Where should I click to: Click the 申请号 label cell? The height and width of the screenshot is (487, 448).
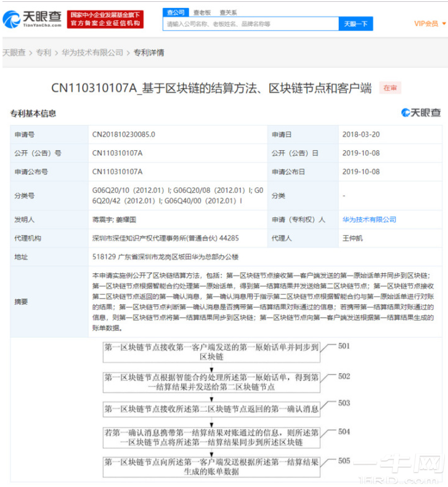tap(49, 134)
